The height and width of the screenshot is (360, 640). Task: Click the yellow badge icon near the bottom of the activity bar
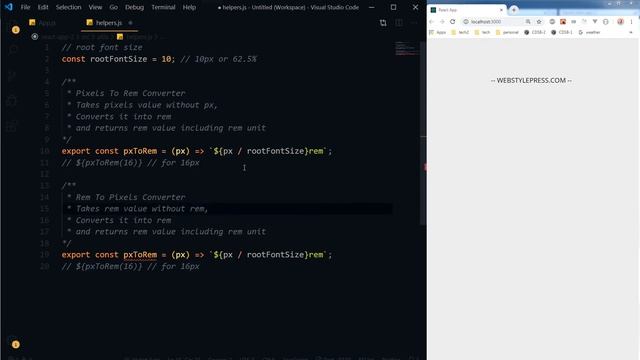click(x=16, y=344)
